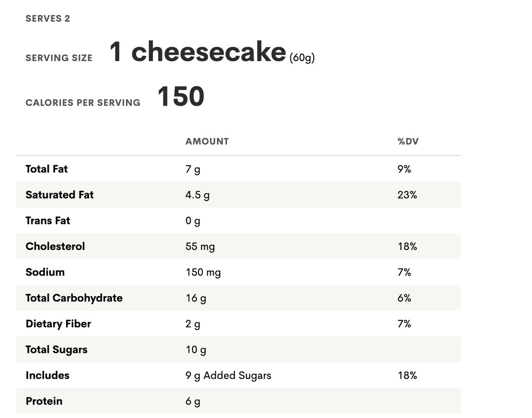
Task: Click the SERVES 2 label
Action: pos(48,19)
